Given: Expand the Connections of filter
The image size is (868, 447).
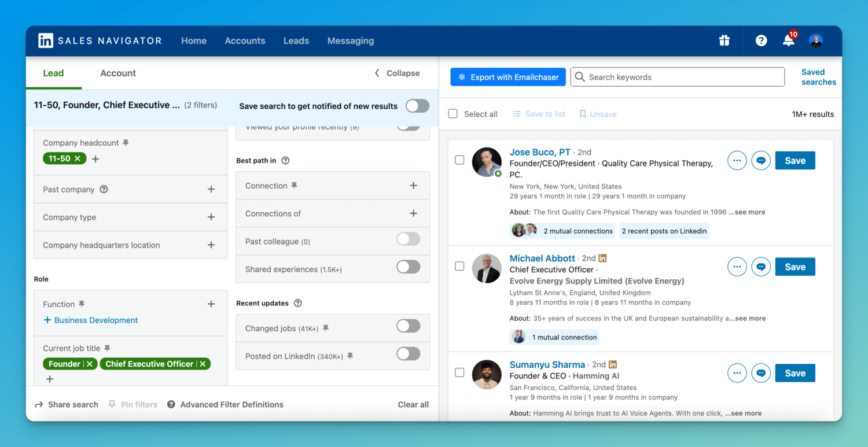Looking at the screenshot, I should pos(413,213).
